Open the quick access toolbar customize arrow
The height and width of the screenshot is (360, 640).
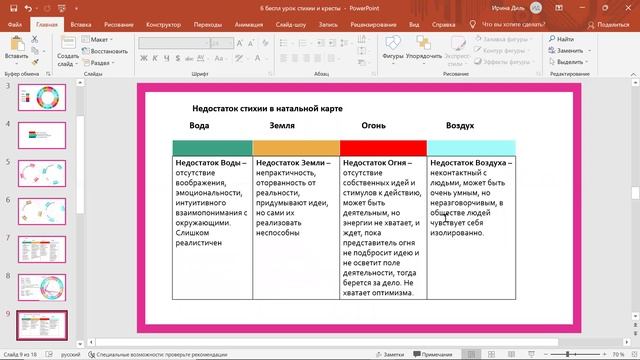point(76,8)
